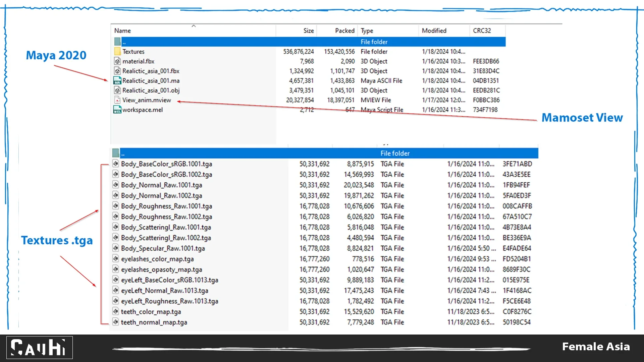This screenshot has width=644, height=362.
Task: Click the icon of Body_BaseColor_sRGB.1002.tga
Action: 116,174
